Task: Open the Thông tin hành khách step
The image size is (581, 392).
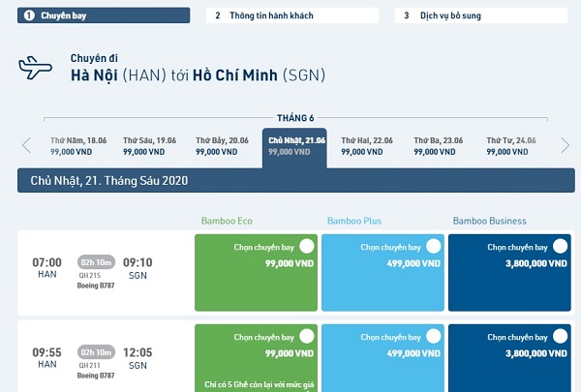Action: pos(292,15)
